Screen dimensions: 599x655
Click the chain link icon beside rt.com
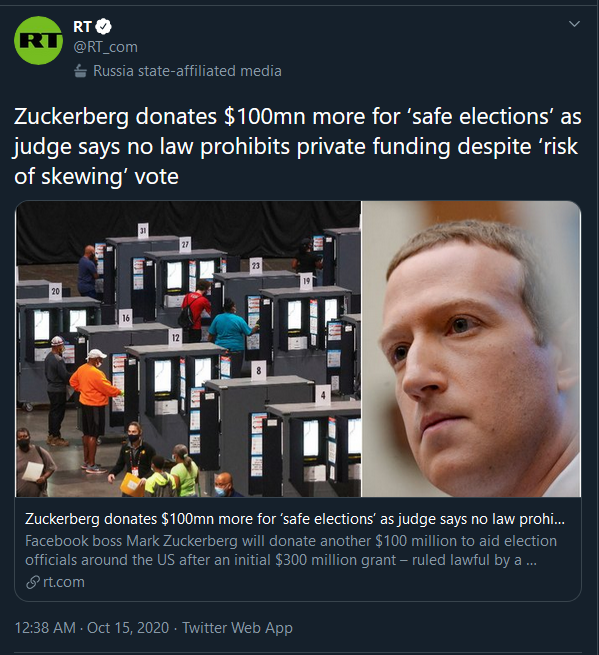pyautogui.click(x=33, y=582)
